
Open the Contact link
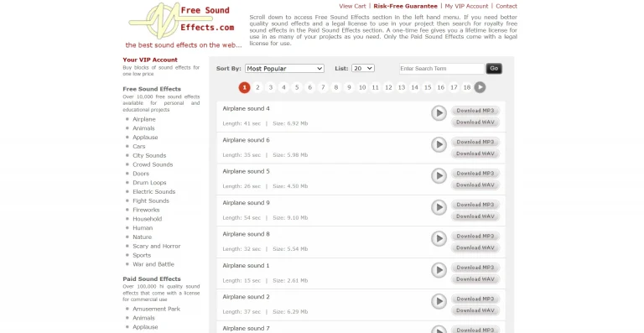click(506, 6)
